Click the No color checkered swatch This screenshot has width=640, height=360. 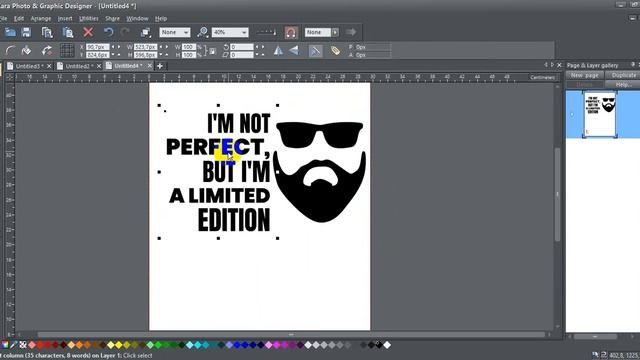pyautogui.click(x=23, y=345)
